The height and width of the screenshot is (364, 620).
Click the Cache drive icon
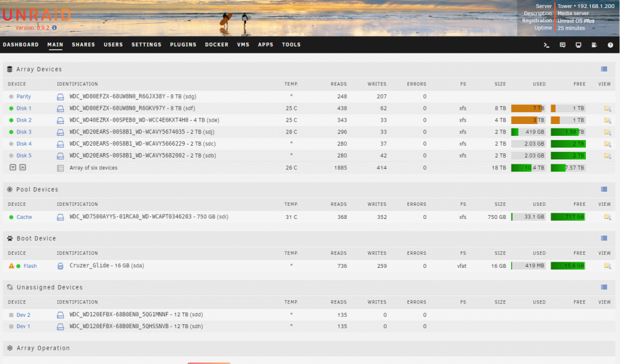[x=60, y=217]
